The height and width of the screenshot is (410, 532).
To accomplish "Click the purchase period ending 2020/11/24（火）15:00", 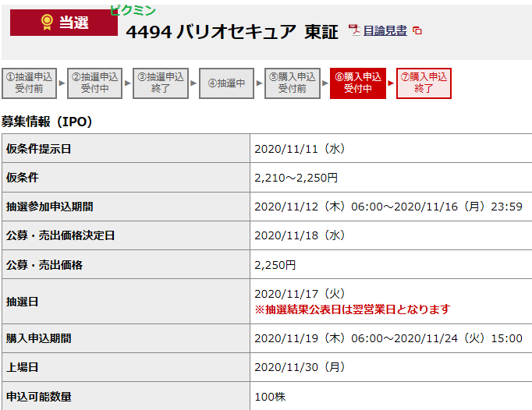I will [388, 338].
